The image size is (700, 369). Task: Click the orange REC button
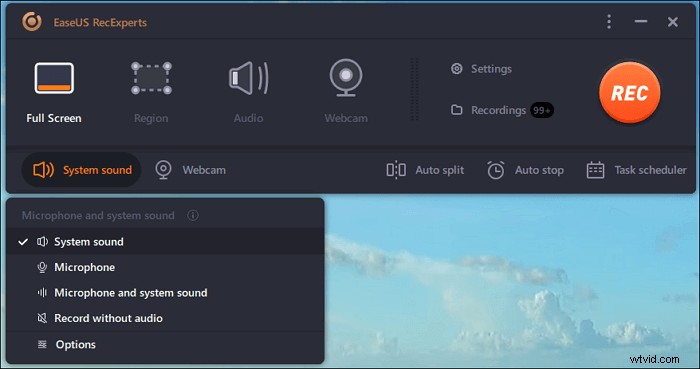coord(629,92)
